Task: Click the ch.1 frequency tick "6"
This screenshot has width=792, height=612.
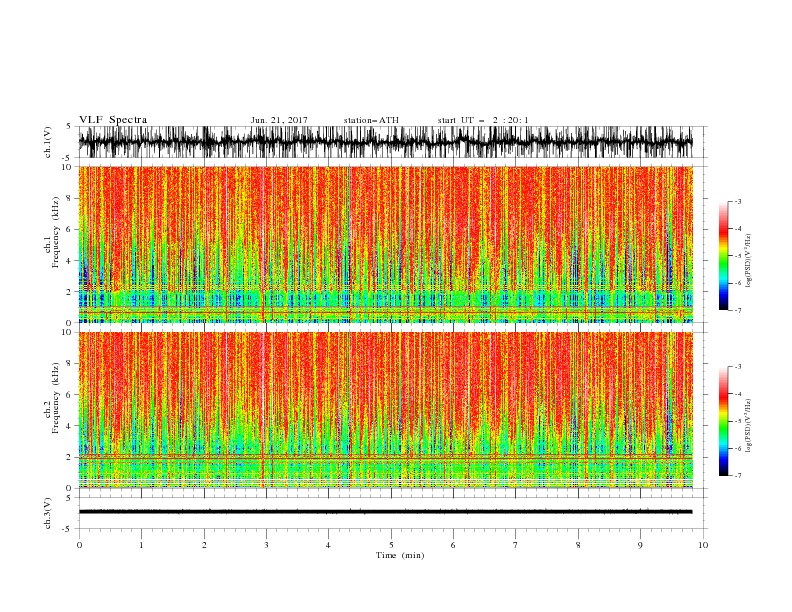Action: point(70,230)
